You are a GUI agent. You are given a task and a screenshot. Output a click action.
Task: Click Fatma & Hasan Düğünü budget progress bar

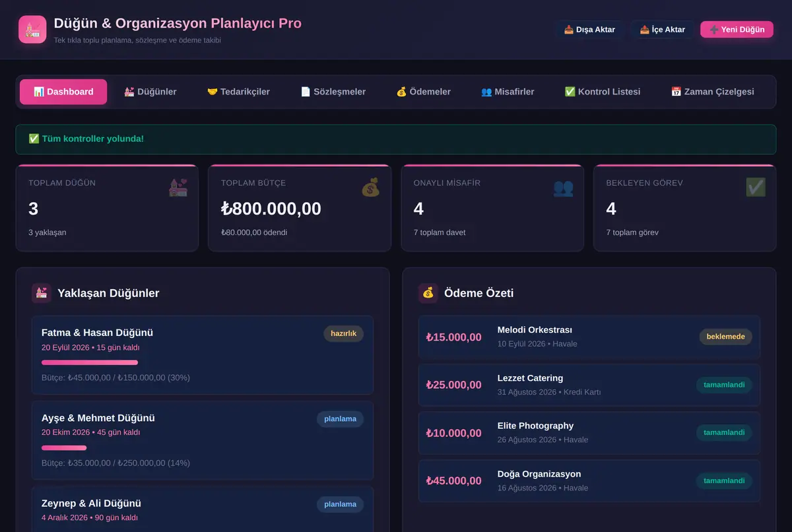tap(90, 362)
